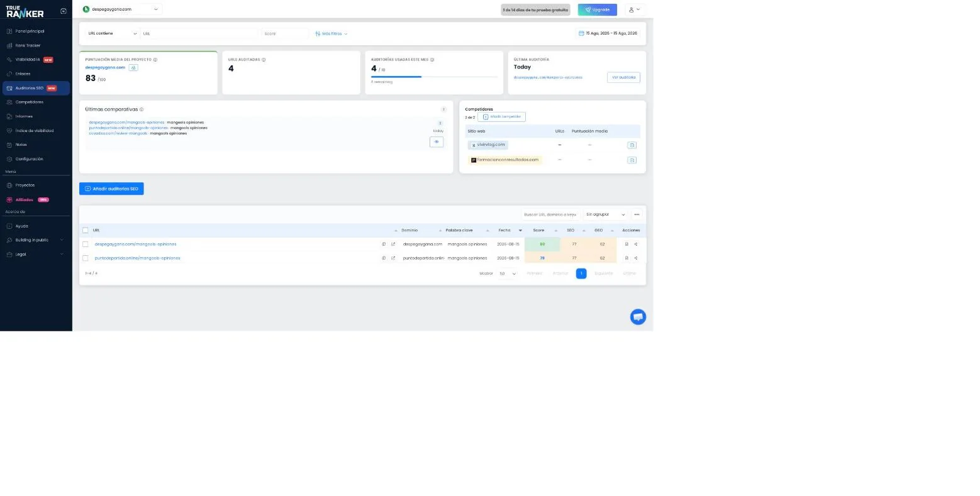Open the despegaygana.com/mangools-opiniones audit link
Viewport: 980px width, 496px height.
[x=135, y=244]
